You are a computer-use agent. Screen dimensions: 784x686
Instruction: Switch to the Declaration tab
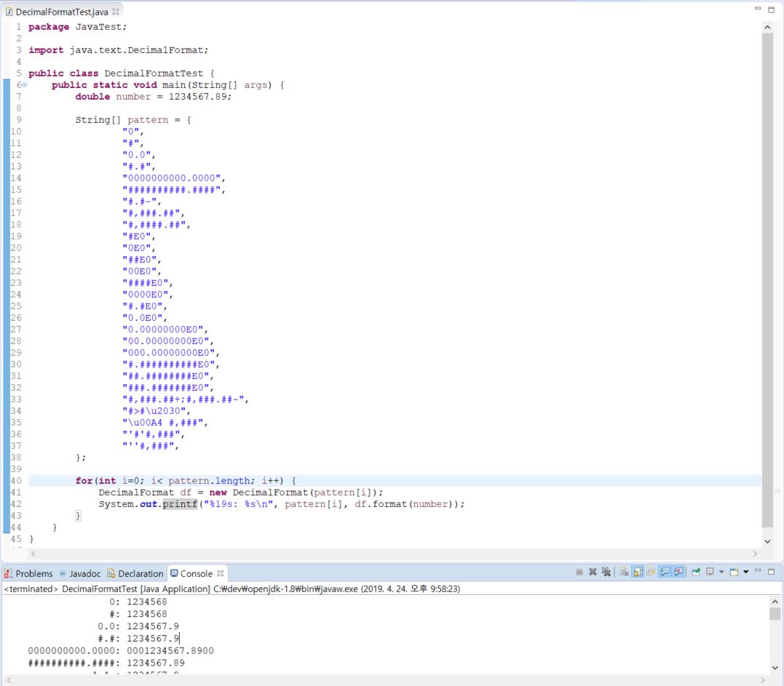[x=135, y=573]
